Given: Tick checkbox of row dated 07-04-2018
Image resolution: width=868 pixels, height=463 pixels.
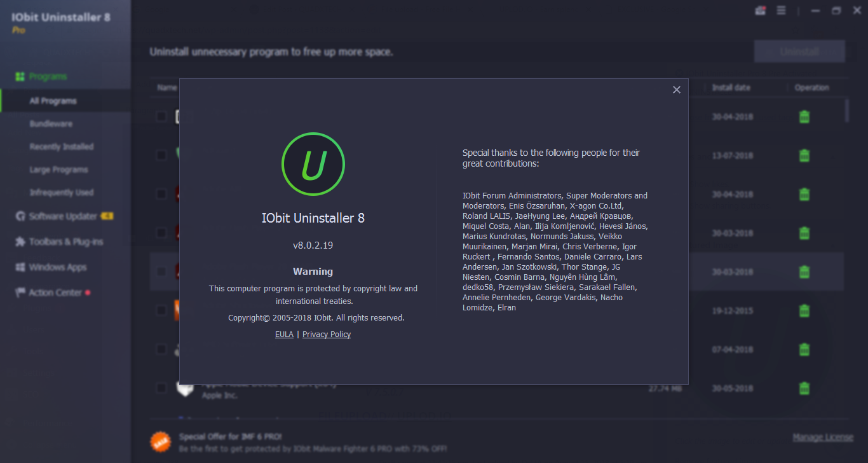Looking at the screenshot, I should point(161,350).
